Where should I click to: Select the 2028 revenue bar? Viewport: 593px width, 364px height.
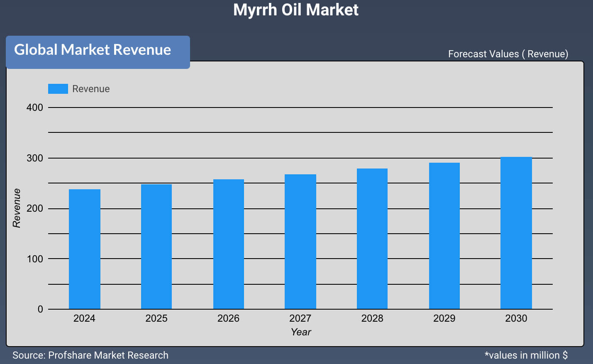tap(372, 239)
